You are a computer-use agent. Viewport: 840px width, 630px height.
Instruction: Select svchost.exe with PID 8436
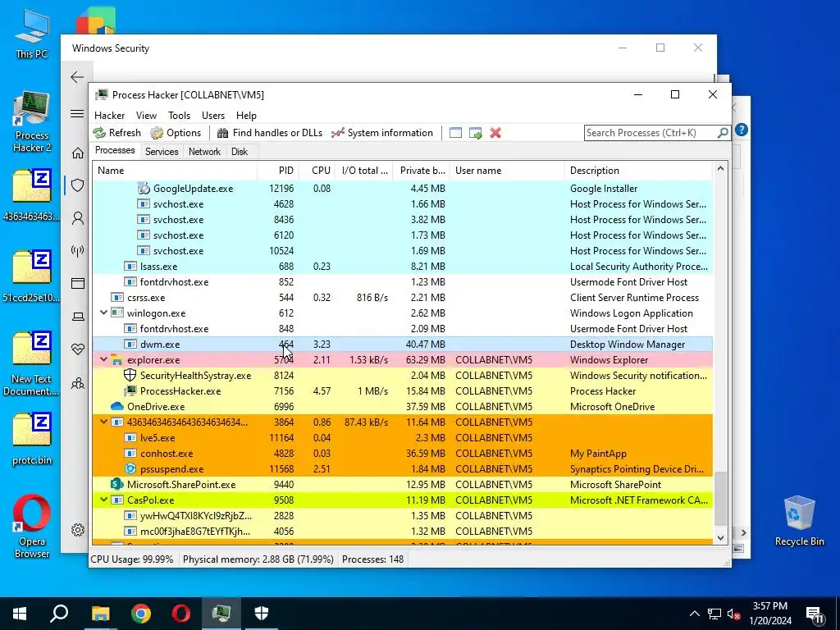402,220
